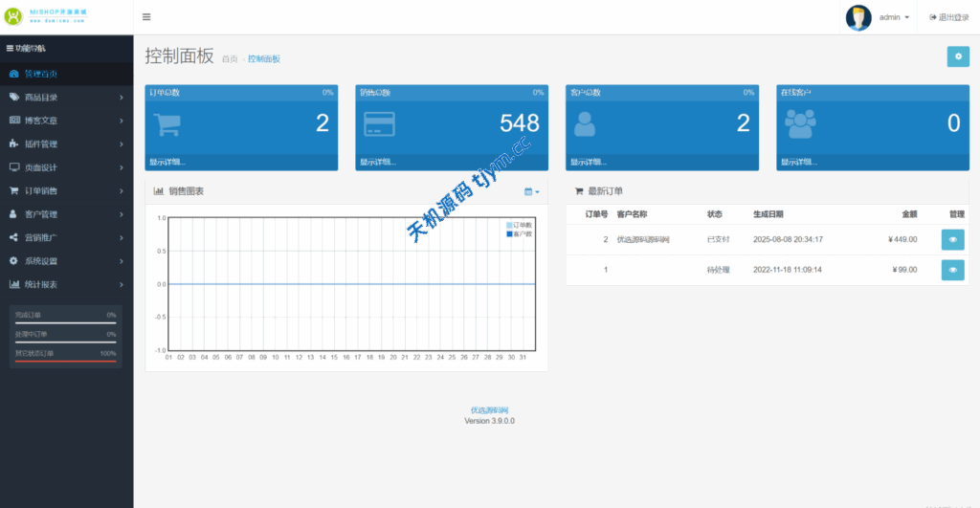Click the credit card icon on 销售总额 card
The width and height of the screenshot is (980, 508).
(379, 123)
